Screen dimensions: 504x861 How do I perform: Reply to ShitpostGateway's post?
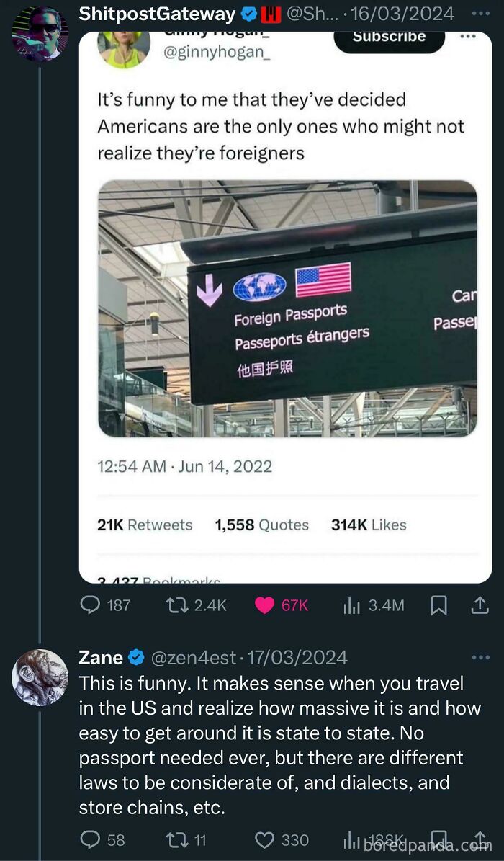(x=91, y=605)
